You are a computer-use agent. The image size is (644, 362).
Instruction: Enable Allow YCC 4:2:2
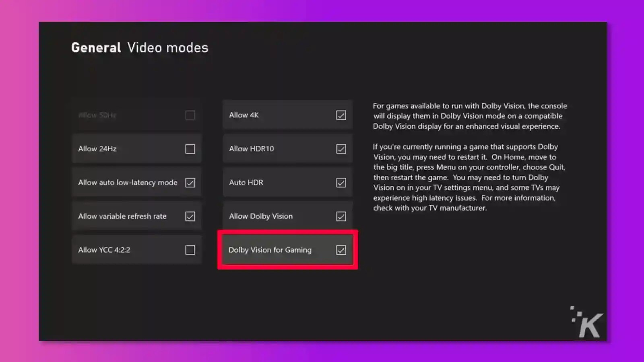tap(190, 249)
